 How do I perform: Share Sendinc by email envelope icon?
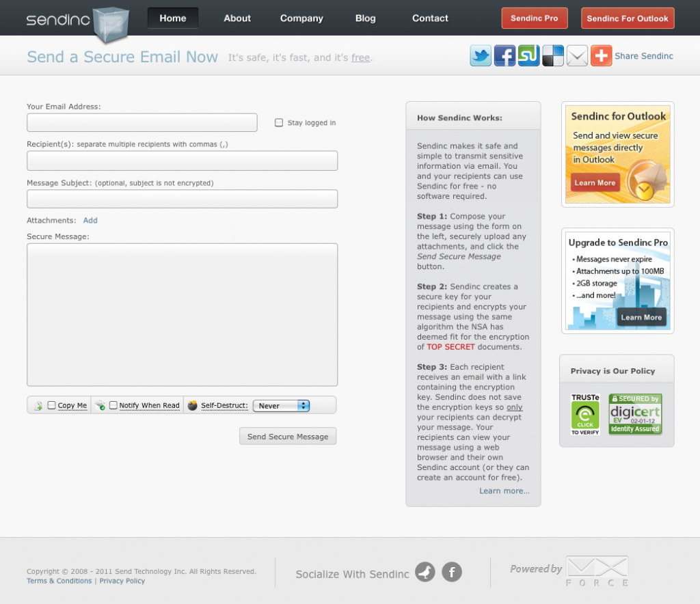click(x=577, y=56)
